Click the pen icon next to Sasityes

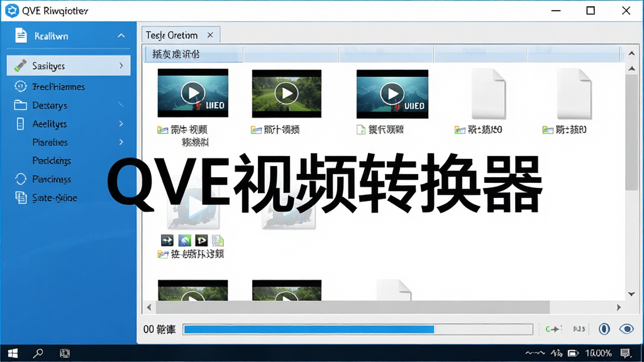click(x=20, y=65)
